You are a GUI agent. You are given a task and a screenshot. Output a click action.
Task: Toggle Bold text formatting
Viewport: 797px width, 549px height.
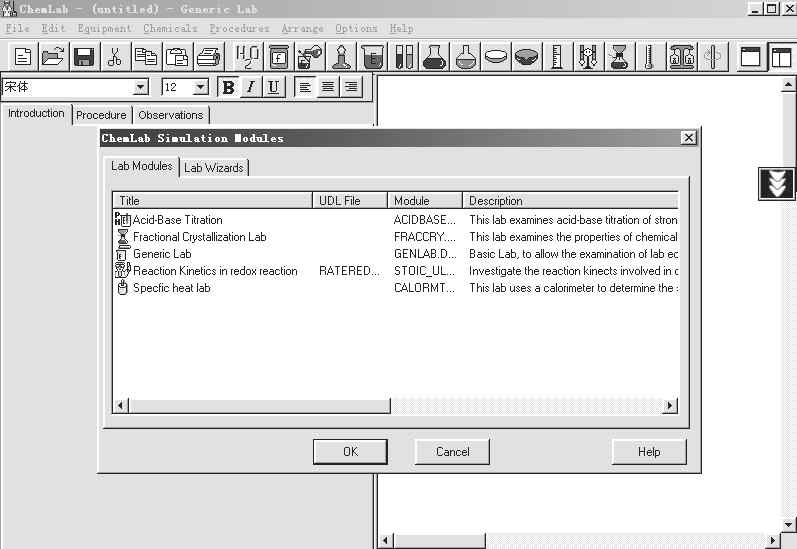point(228,87)
